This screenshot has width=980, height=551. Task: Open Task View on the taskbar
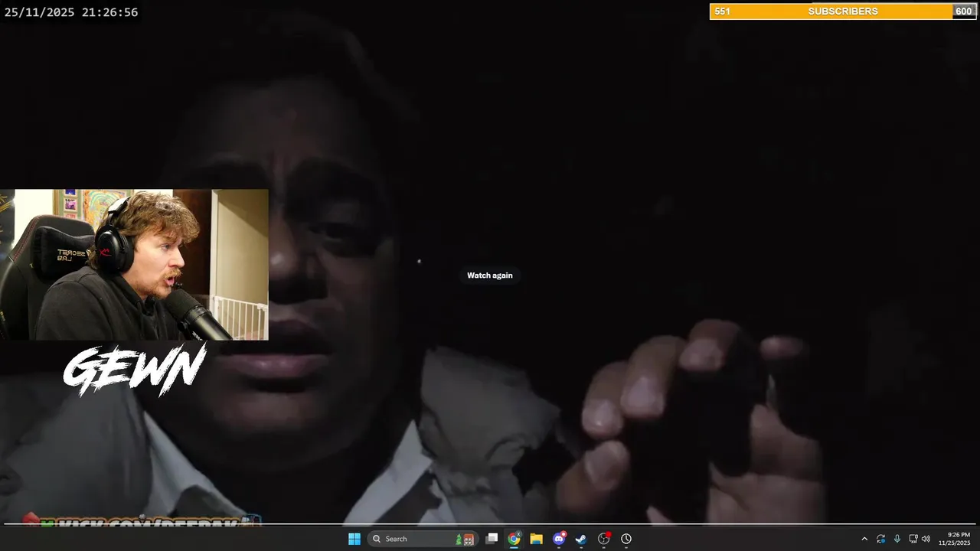point(492,539)
